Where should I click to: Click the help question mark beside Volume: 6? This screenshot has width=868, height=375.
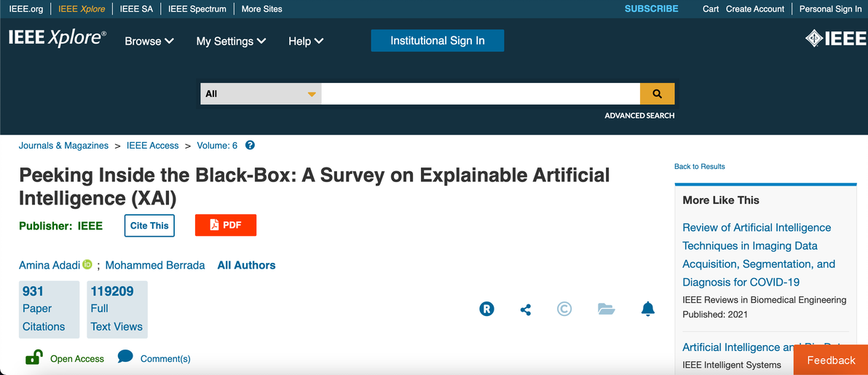coord(250,146)
